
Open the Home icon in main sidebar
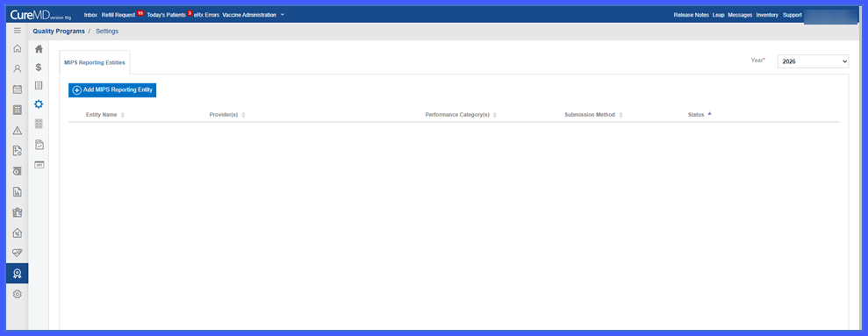tap(18, 49)
